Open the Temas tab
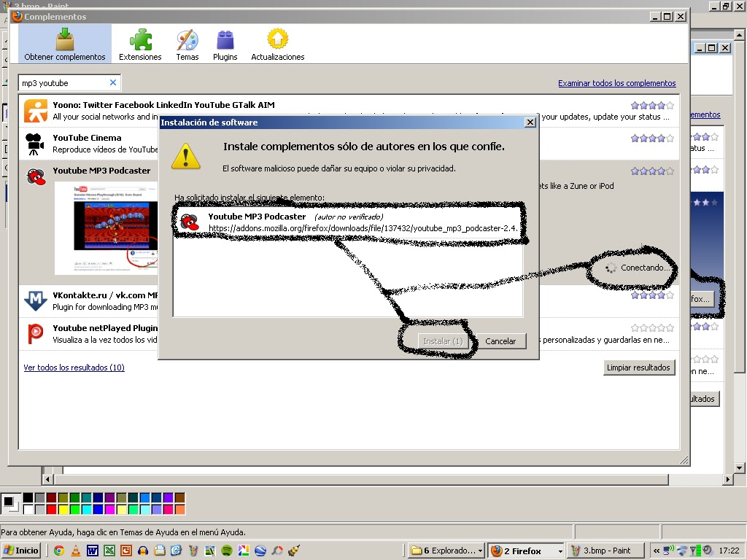The image size is (747, 560). 187,44
